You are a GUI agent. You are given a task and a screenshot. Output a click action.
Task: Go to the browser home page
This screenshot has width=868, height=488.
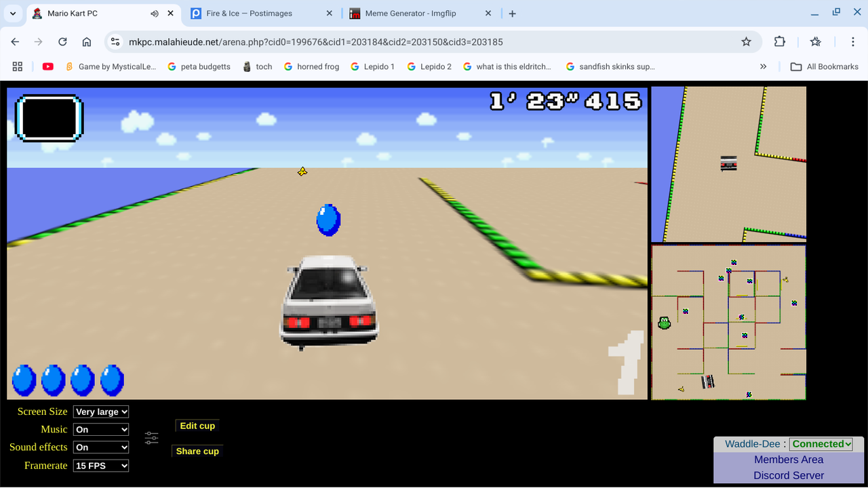pyautogui.click(x=87, y=42)
